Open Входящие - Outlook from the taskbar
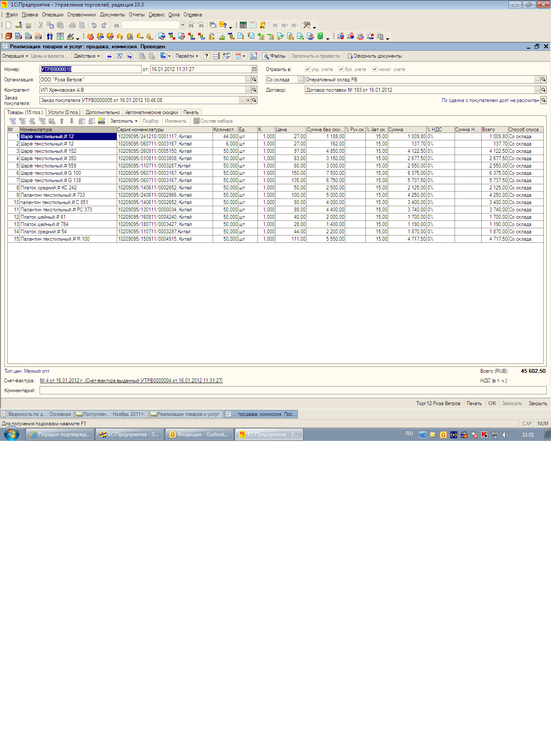This screenshot has width=551, height=756. 199,434
